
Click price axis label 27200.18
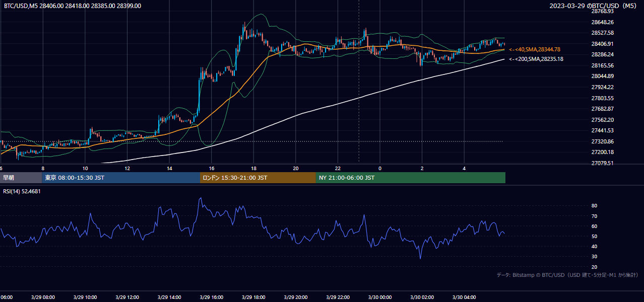[x=602, y=152]
